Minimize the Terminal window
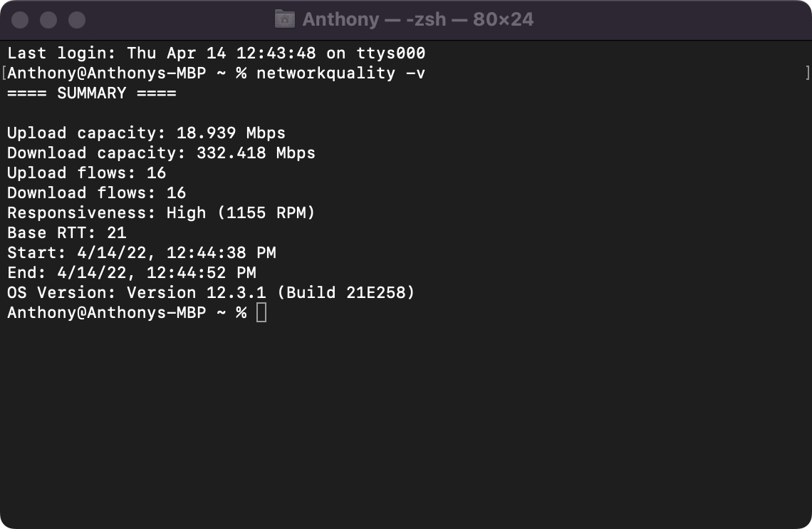 point(48,20)
